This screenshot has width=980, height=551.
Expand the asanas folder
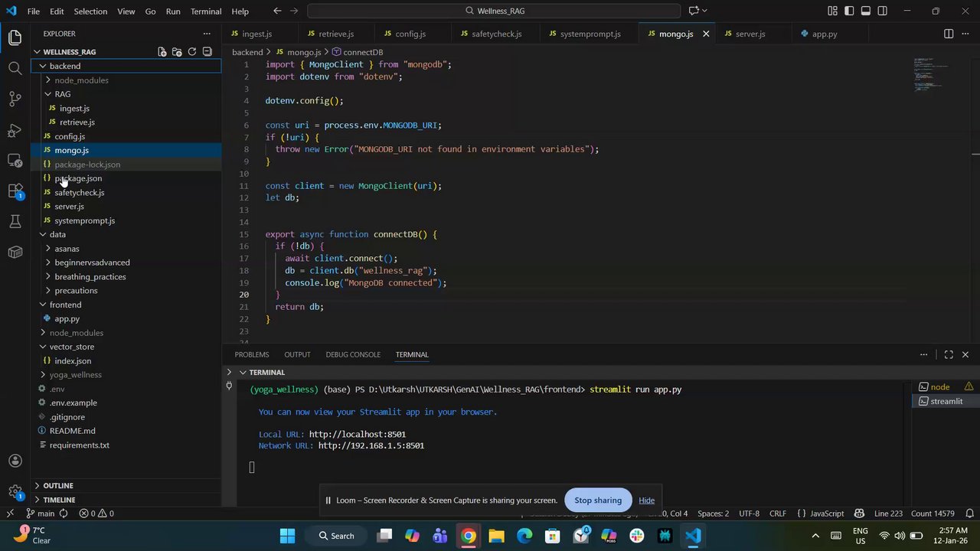[x=48, y=249]
